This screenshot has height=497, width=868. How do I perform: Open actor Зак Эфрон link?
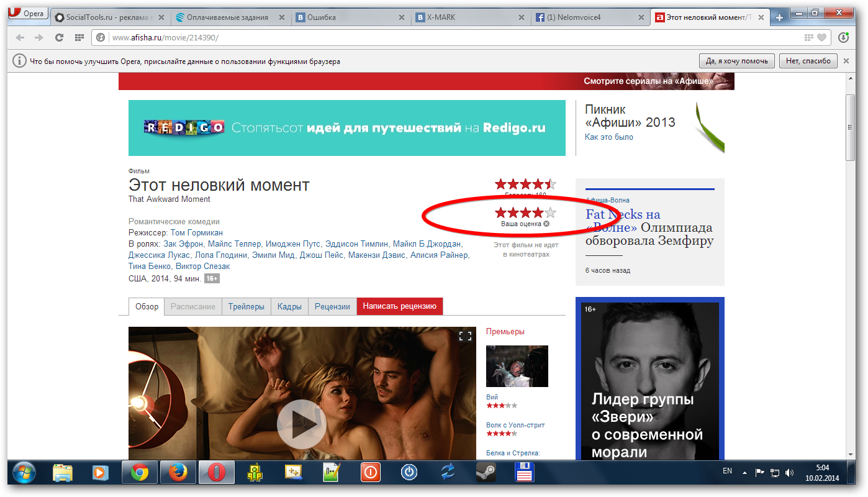point(183,244)
